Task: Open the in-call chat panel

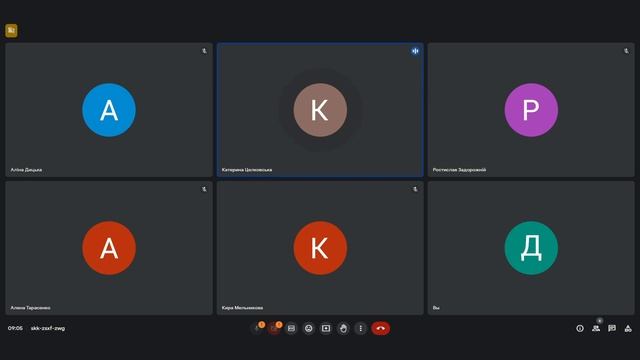Action: (x=612, y=328)
